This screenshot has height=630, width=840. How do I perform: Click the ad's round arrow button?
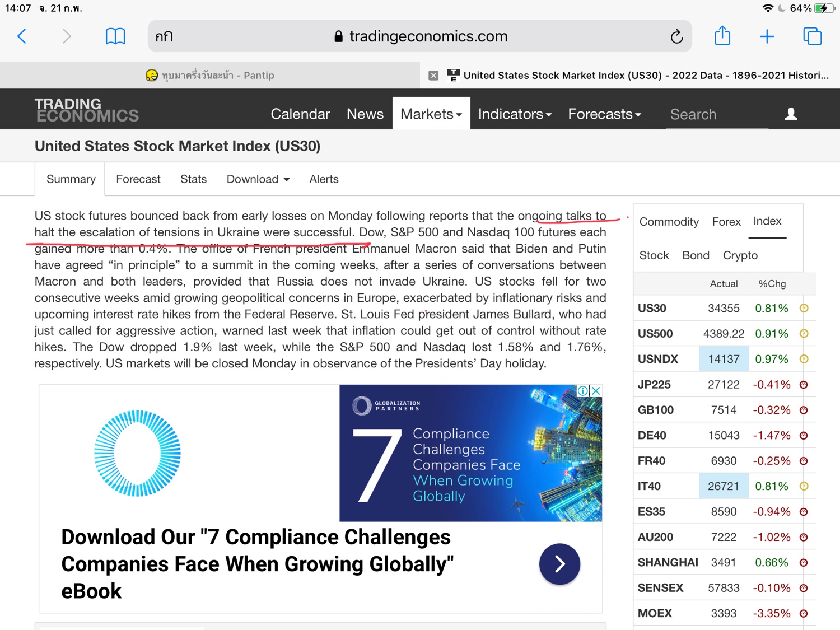pos(559,564)
